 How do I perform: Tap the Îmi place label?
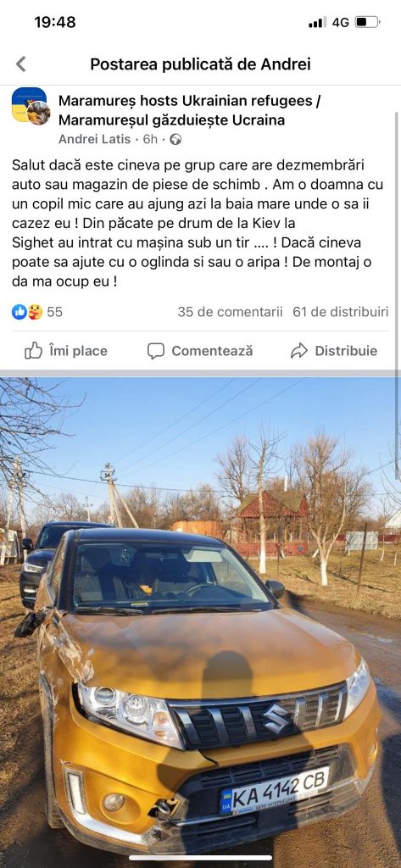pyautogui.click(x=78, y=351)
